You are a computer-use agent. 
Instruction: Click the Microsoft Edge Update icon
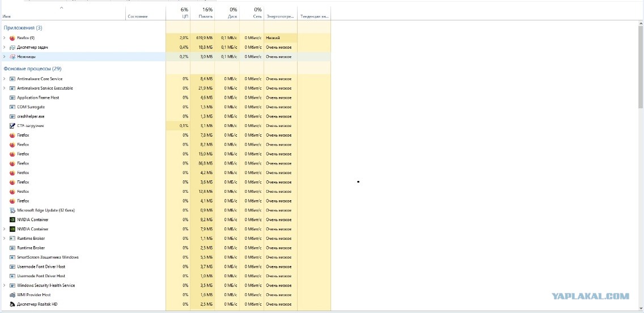pyautogui.click(x=12, y=210)
